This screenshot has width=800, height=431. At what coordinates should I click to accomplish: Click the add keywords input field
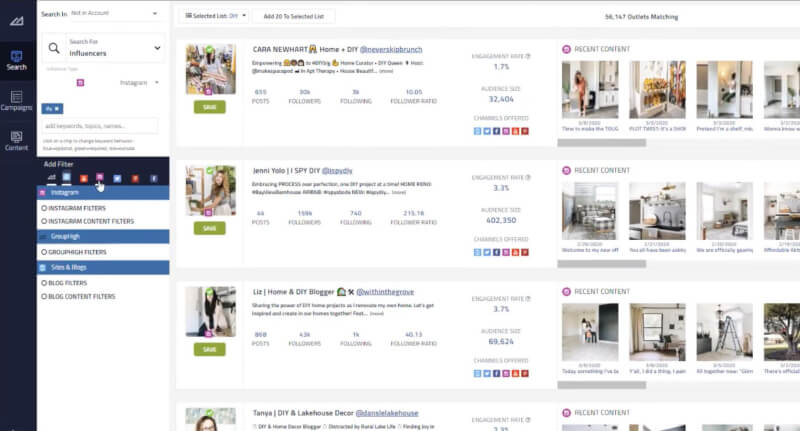[99, 126]
